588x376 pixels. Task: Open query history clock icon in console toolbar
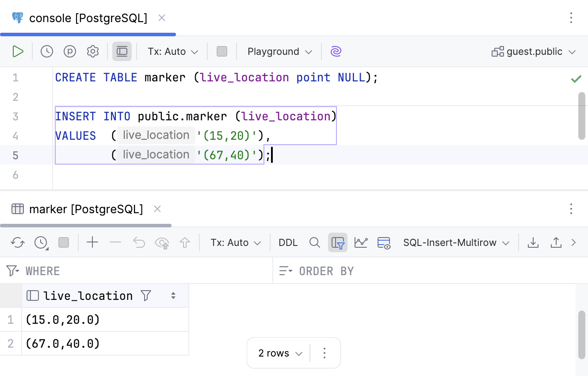tap(47, 51)
